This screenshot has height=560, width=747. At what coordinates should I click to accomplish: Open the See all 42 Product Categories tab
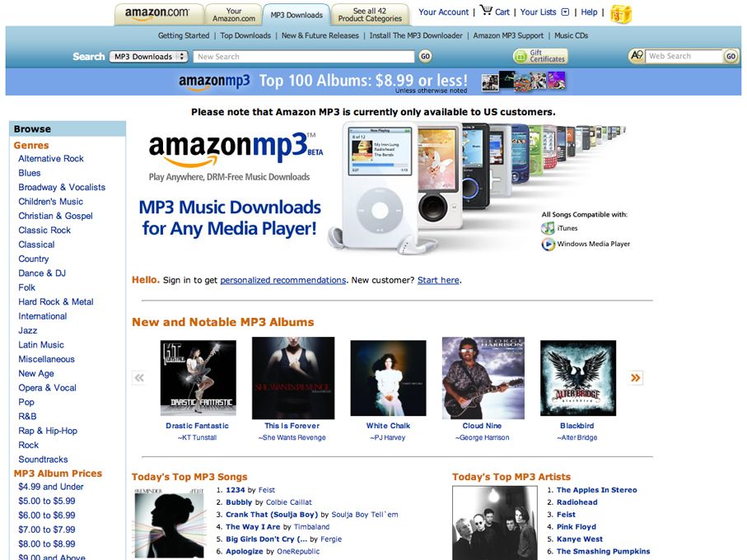coord(370,15)
